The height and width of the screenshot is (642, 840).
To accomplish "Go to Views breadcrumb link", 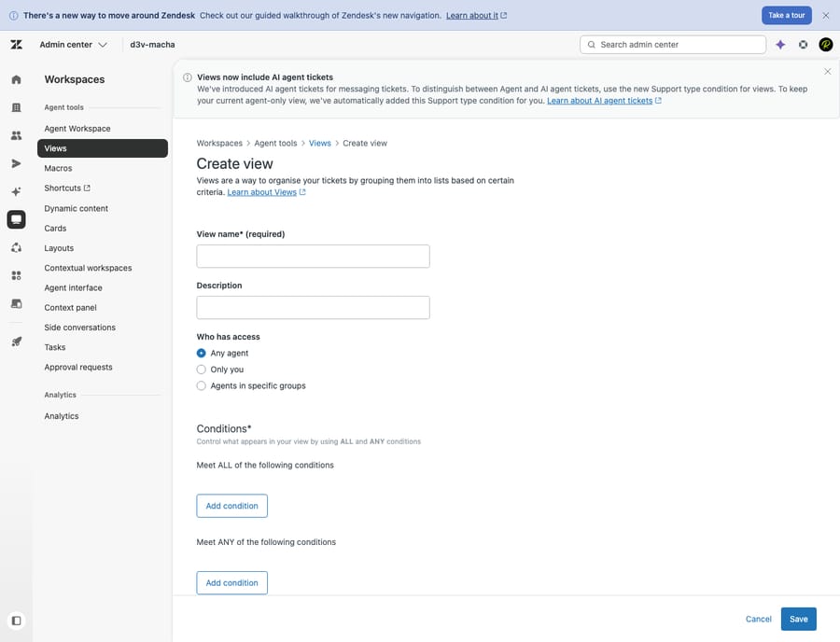I will coord(320,143).
